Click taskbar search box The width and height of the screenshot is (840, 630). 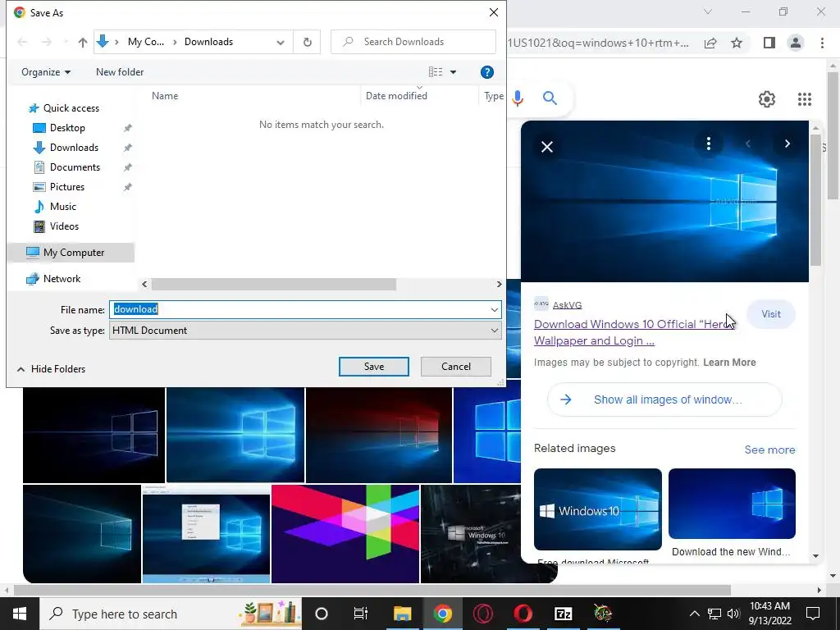pyautogui.click(x=171, y=614)
